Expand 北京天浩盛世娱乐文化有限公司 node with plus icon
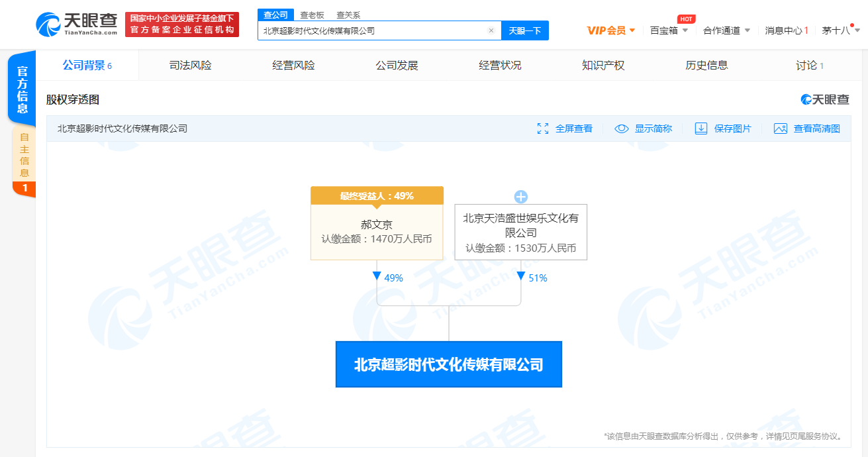Image resolution: width=868 pixels, height=457 pixels. point(521,197)
